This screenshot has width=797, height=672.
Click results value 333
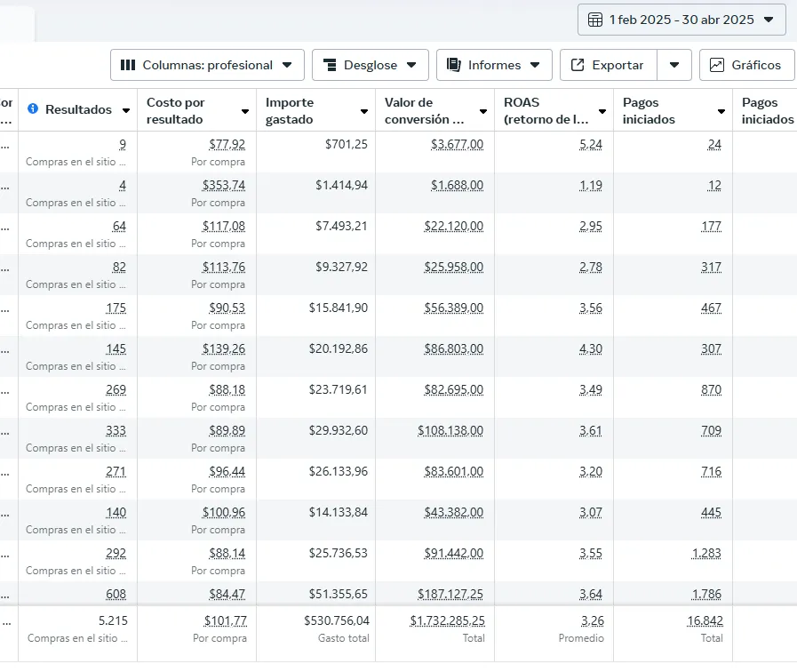(x=116, y=431)
